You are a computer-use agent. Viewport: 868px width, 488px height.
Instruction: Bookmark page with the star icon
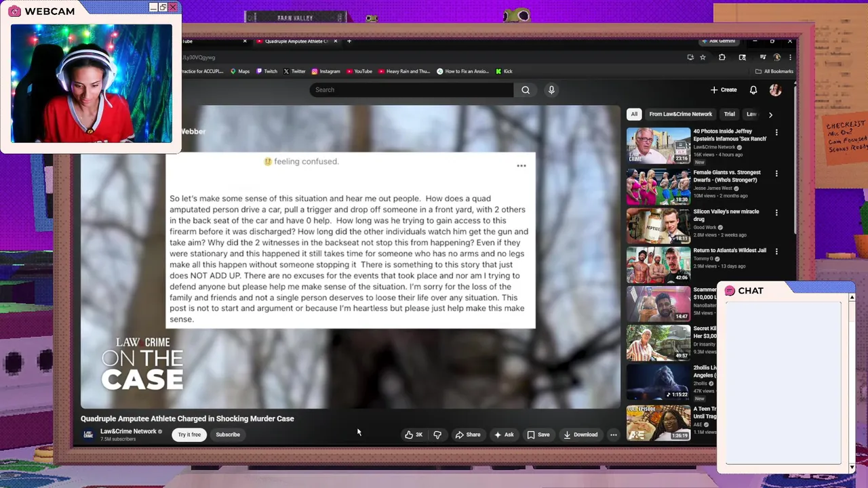[x=703, y=57]
